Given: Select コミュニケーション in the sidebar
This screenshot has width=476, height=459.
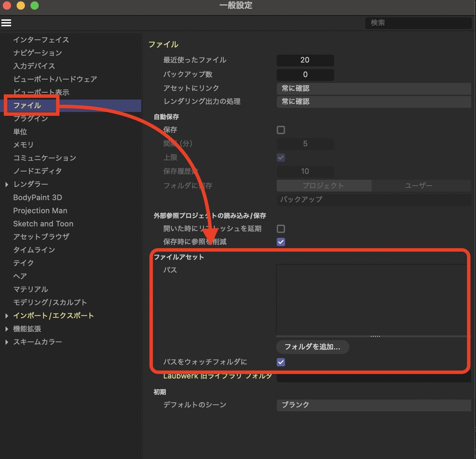Looking at the screenshot, I should [45, 158].
